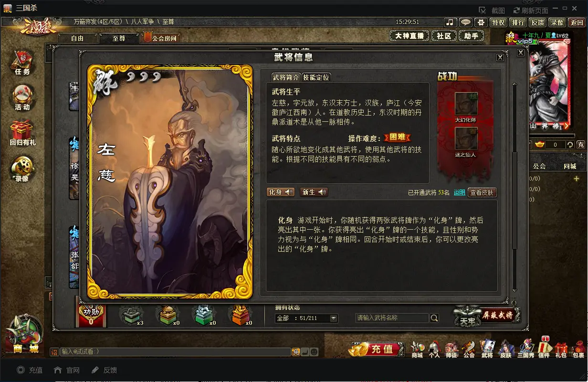
Task: Switch to the 技能定位 tab
Action: pos(316,77)
